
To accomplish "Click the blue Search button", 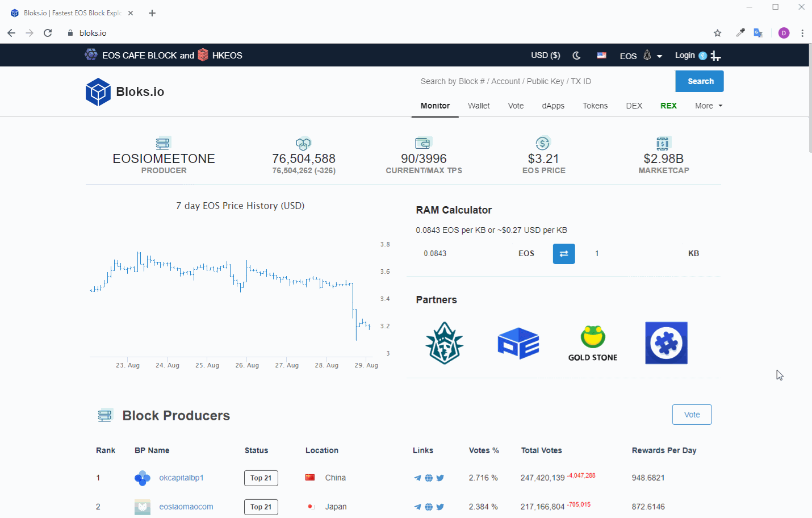I will point(700,81).
